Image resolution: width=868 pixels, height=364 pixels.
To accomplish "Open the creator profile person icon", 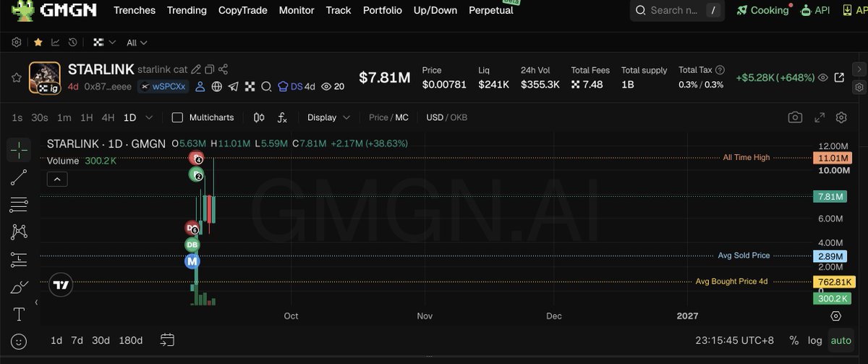I will pyautogui.click(x=200, y=87).
